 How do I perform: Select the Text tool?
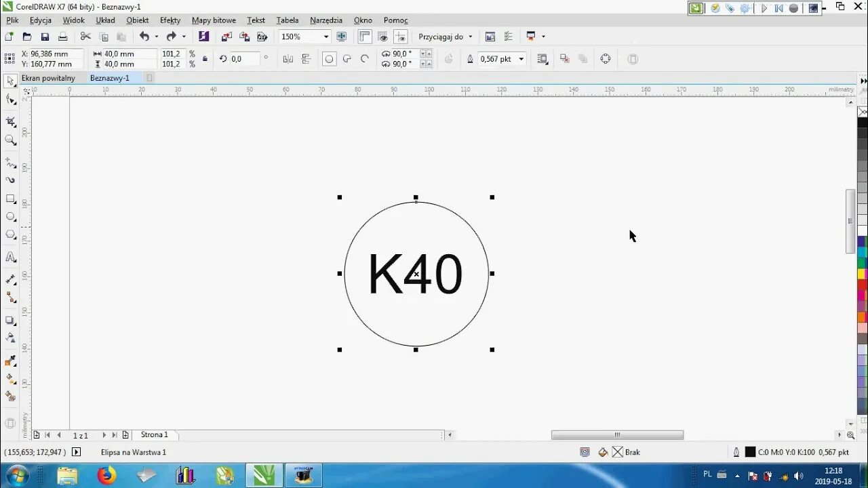pyautogui.click(x=9, y=258)
